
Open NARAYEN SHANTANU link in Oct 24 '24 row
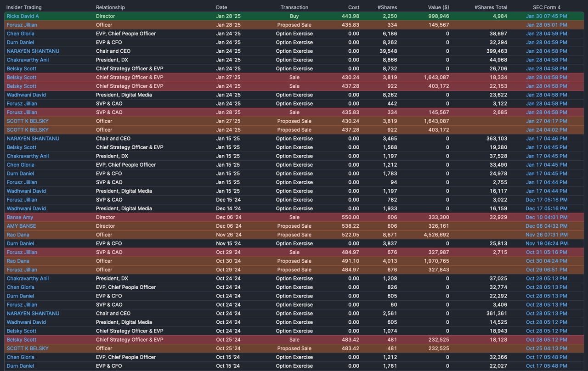click(33, 313)
